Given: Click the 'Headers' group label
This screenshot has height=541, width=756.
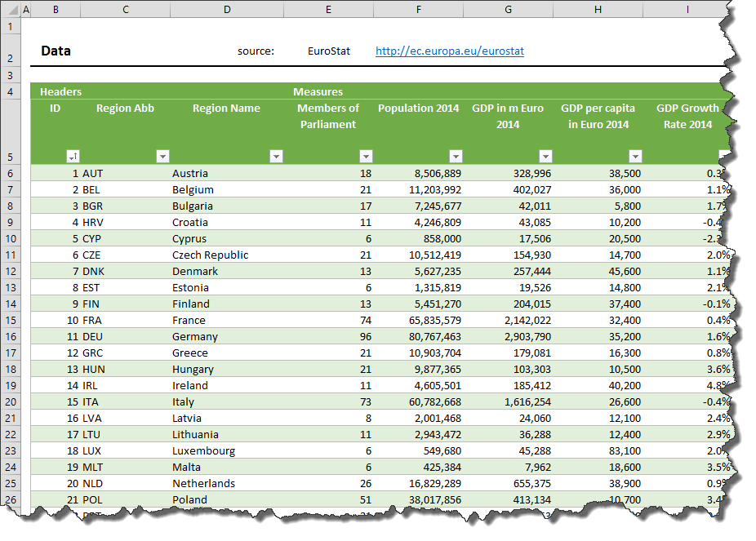Looking at the screenshot, I should [60, 91].
